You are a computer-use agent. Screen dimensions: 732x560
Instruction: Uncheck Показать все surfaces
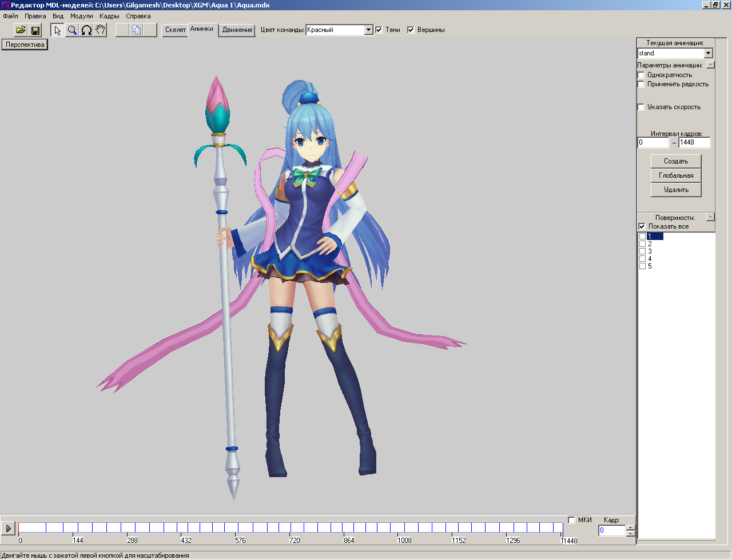642,226
